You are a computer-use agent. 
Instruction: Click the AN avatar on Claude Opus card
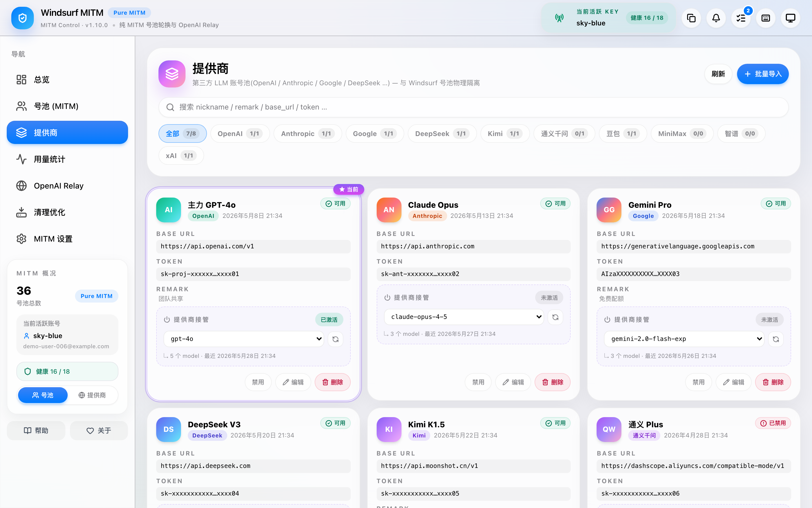(x=389, y=210)
